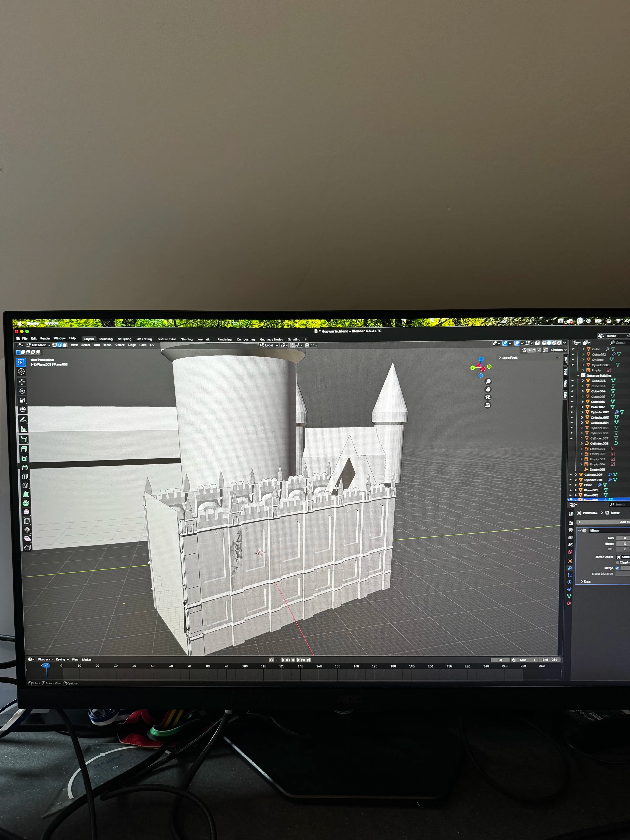The height and width of the screenshot is (840, 630).
Task: Select the Scale tool
Action: coord(22,400)
